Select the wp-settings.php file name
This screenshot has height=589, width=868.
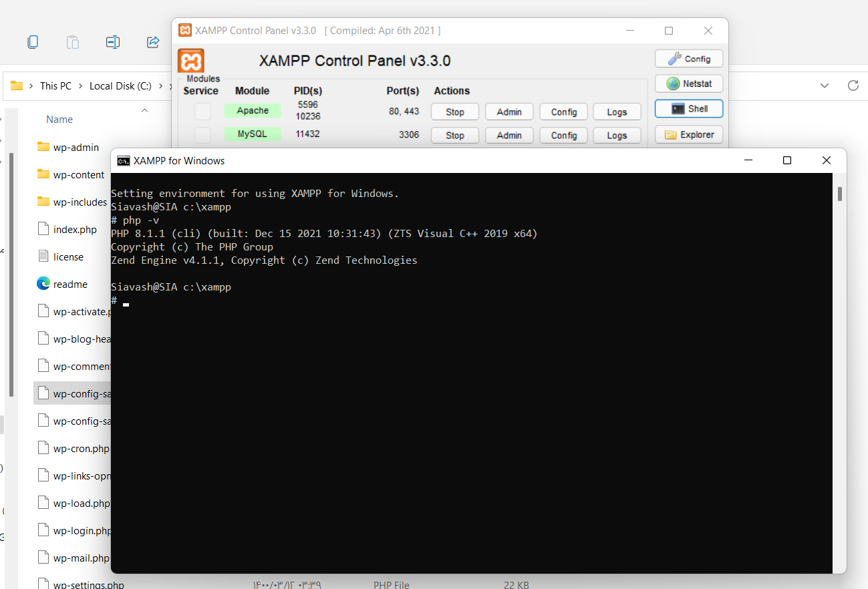[89, 585]
